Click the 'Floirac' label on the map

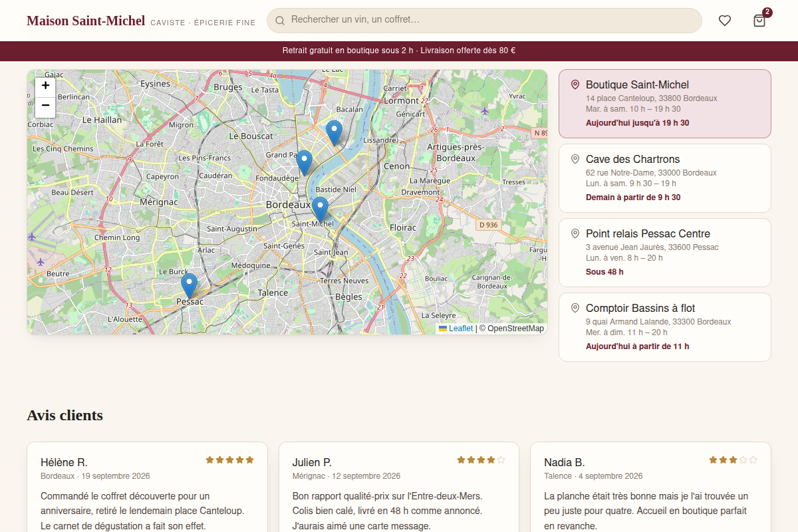coord(403,227)
